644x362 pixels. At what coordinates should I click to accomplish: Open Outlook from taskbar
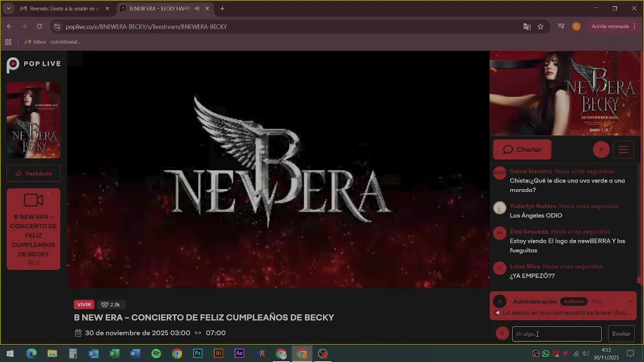coord(94,354)
